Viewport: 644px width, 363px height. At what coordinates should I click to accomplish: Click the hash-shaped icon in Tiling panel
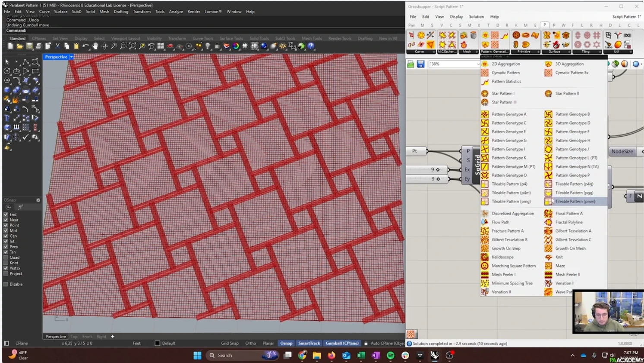point(597,35)
